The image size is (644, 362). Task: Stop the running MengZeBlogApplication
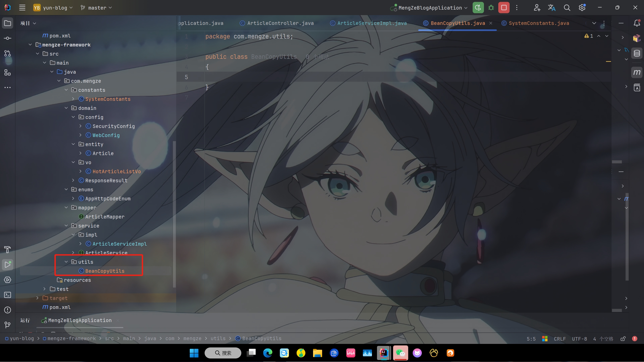(504, 8)
